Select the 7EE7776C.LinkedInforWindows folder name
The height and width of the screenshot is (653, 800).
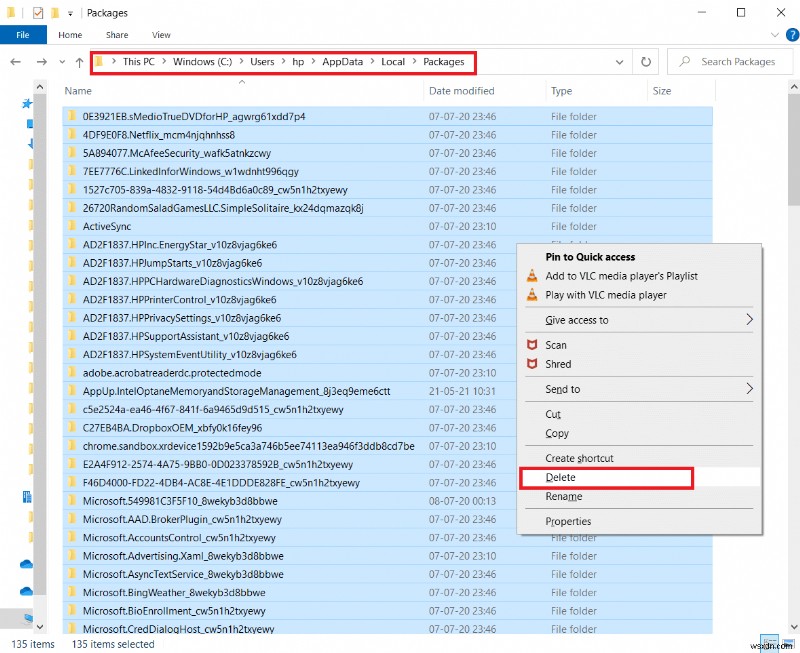pyautogui.click(x=190, y=171)
